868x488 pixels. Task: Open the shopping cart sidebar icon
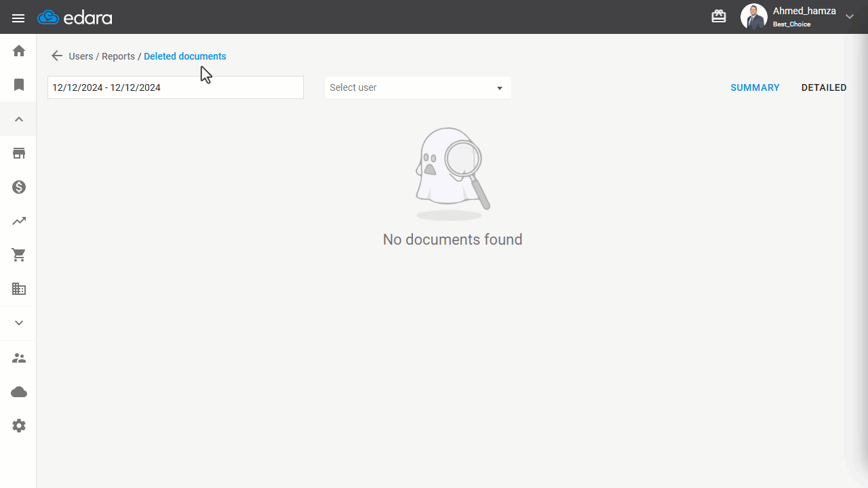pyautogui.click(x=19, y=255)
